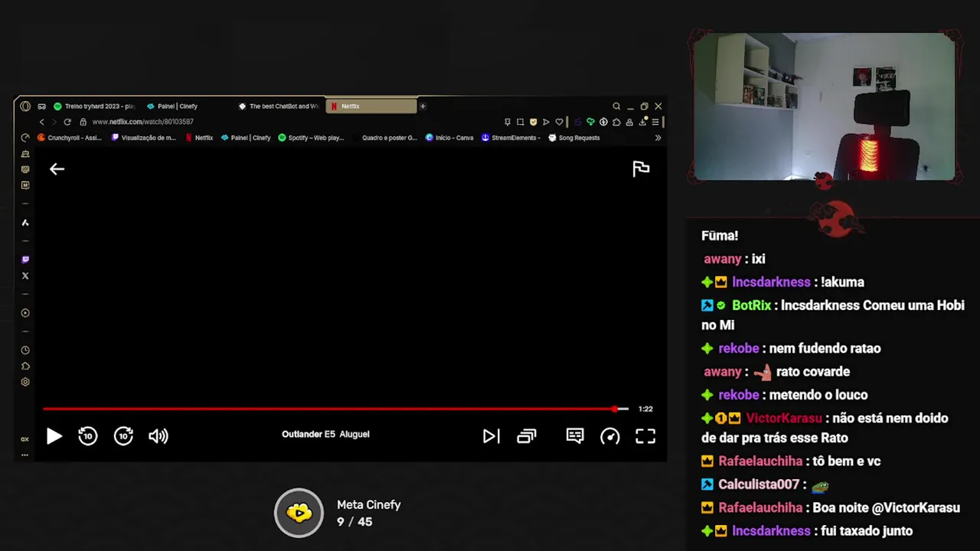Change the playback speed
The height and width of the screenshot is (551, 980).
coord(610,436)
